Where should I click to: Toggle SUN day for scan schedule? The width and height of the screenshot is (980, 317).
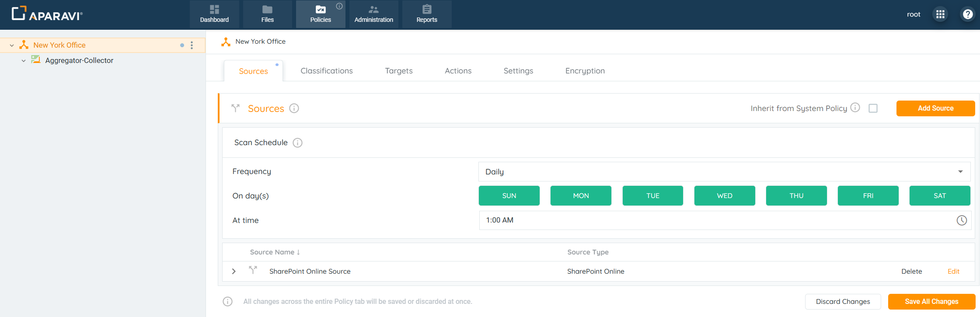coord(509,196)
